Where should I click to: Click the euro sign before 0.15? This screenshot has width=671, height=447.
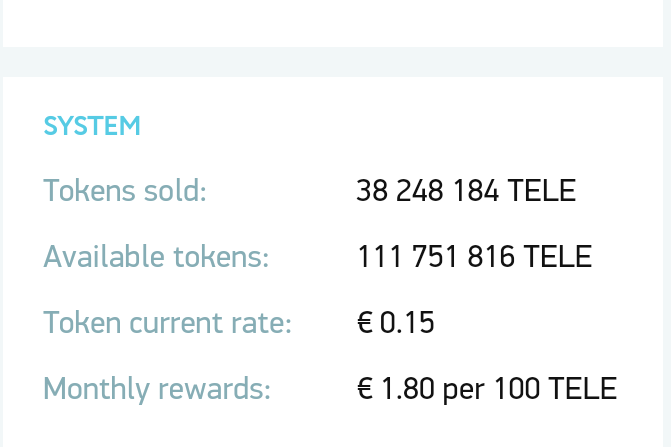click(x=365, y=323)
